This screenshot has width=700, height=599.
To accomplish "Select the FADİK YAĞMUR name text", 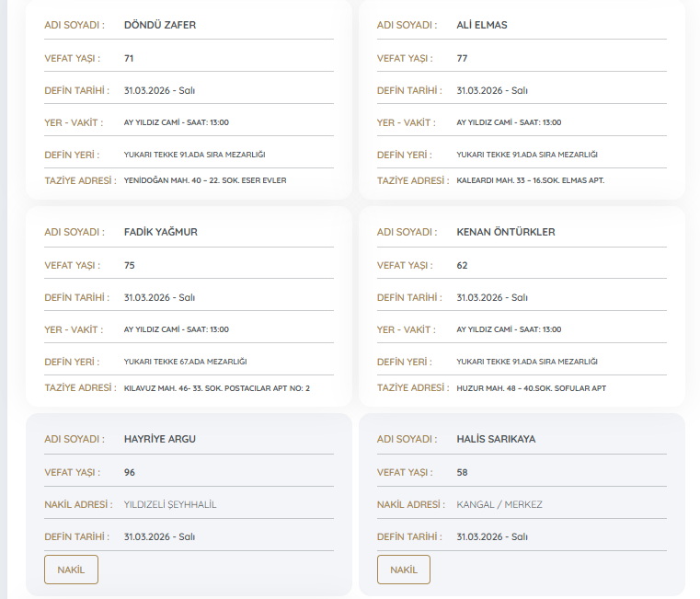I will click(x=160, y=232).
